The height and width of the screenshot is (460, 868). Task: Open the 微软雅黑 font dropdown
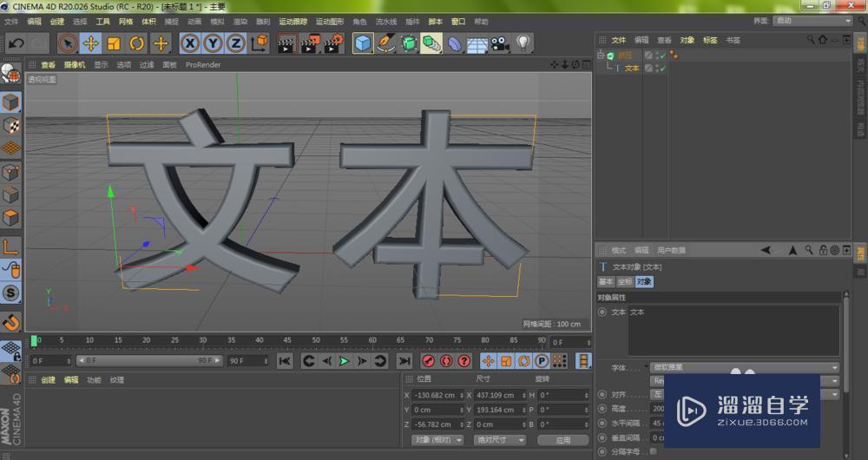[745, 367]
